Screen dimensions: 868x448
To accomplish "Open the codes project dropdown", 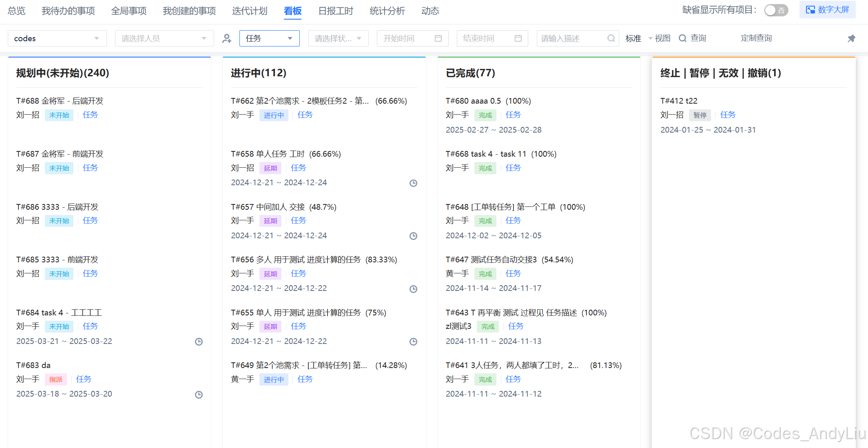I will 57,38.
